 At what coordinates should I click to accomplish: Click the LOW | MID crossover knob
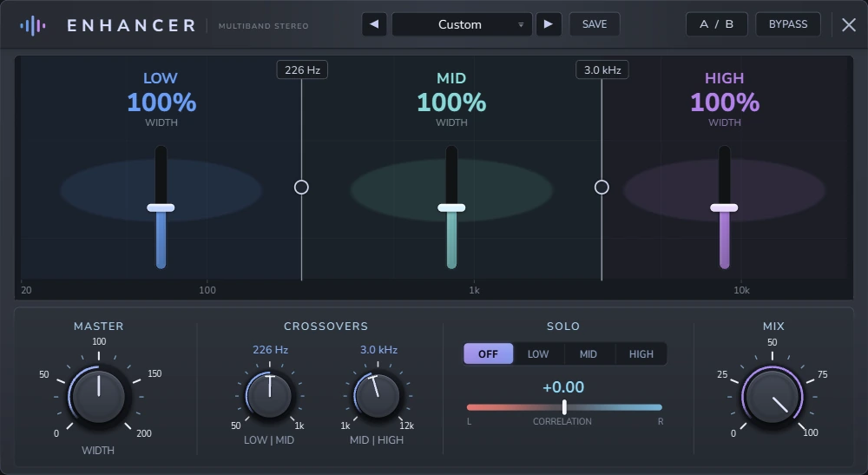[x=269, y=395]
